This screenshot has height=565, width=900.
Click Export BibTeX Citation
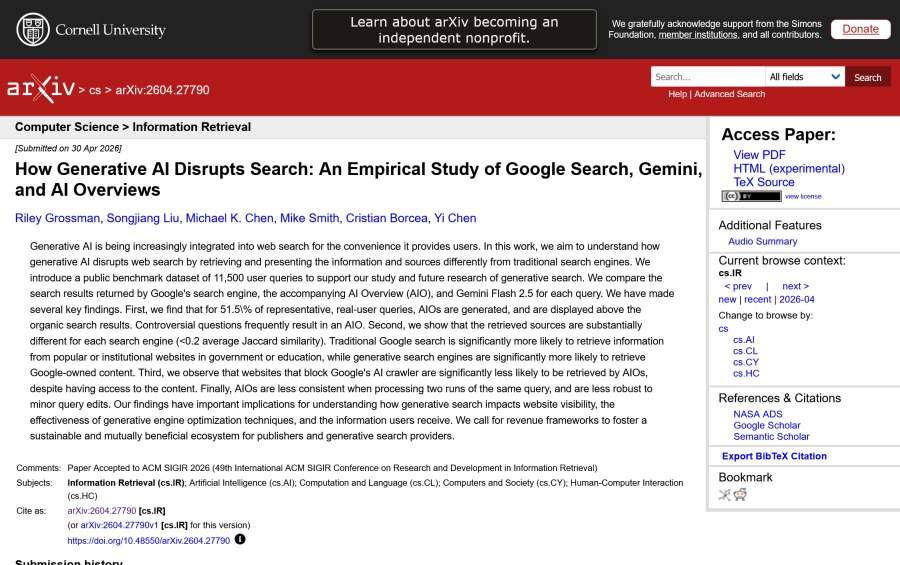[x=774, y=456]
